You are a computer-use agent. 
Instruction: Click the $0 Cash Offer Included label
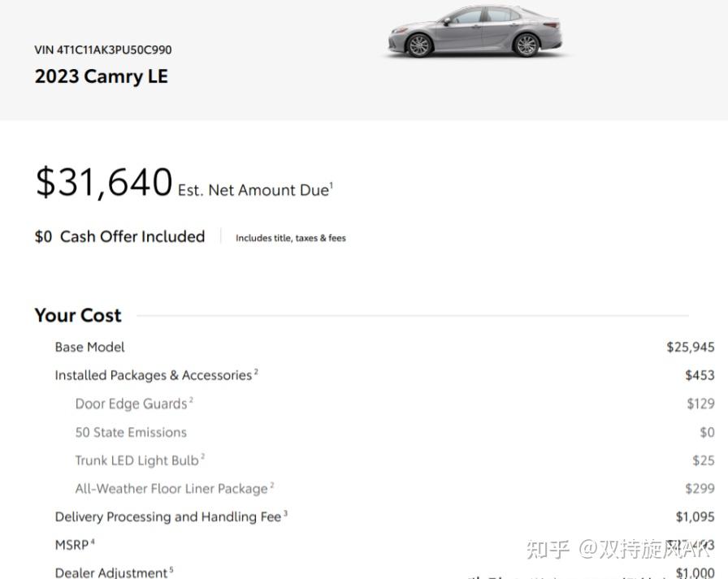click(119, 236)
